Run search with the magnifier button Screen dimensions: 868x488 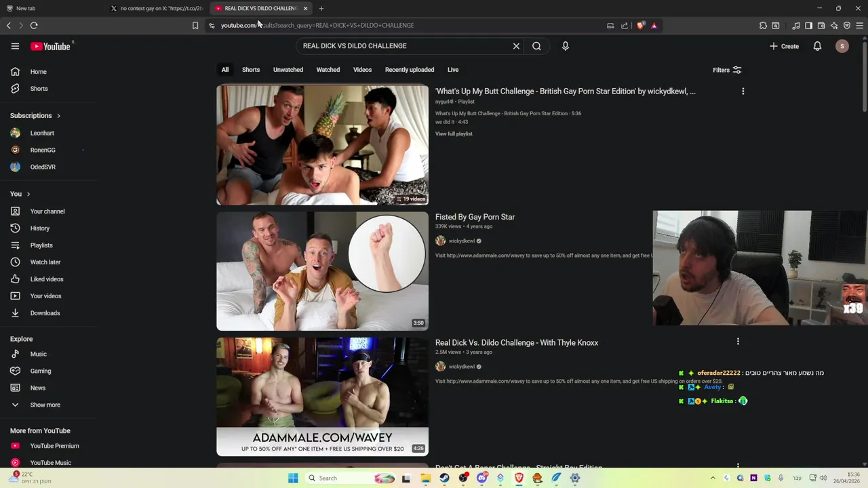pos(536,46)
